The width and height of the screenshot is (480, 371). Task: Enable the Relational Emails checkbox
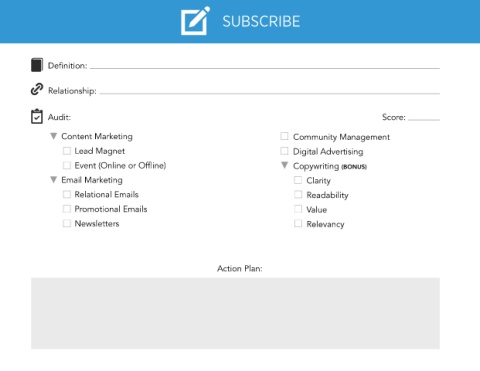pos(67,194)
